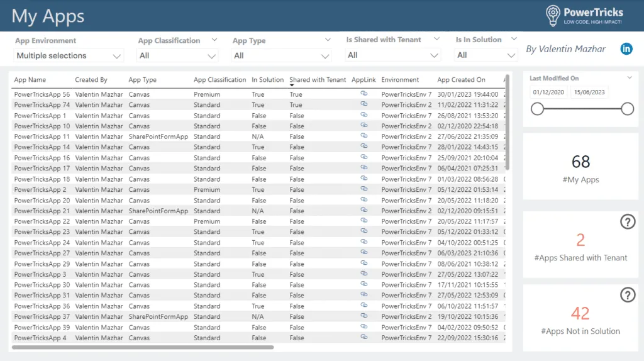Click the table's horizontal scrollbar
The height and width of the screenshot is (361, 644).
pos(143,347)
